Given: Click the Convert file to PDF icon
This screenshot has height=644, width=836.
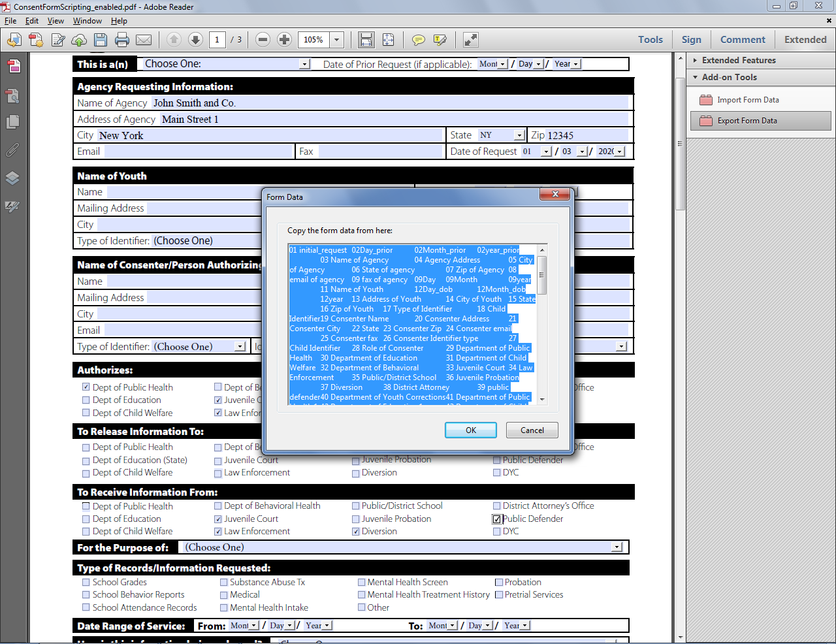Looking at the screenshot, I should 36,40.
